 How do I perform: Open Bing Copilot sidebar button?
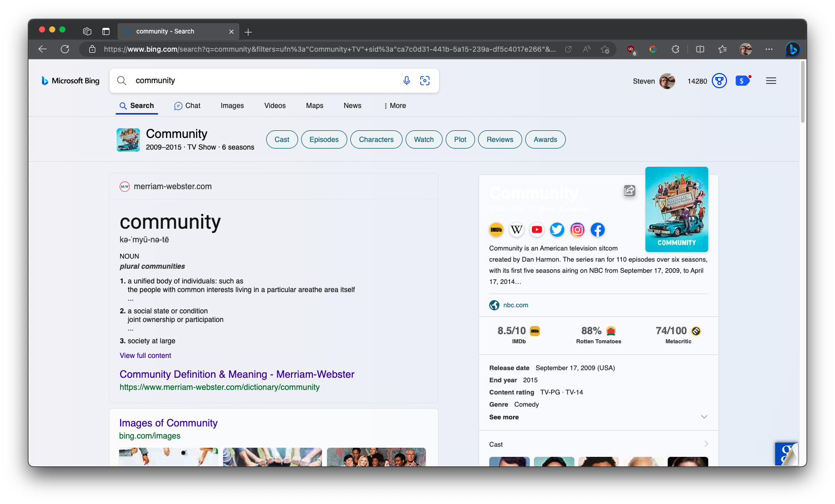click(x=792, y=49)
